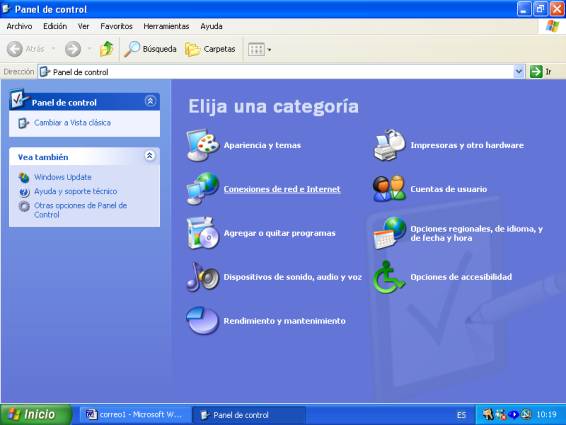566x425 pixels.
Task: Open Opciones de accesibilidad link
Action: point(461,277)
